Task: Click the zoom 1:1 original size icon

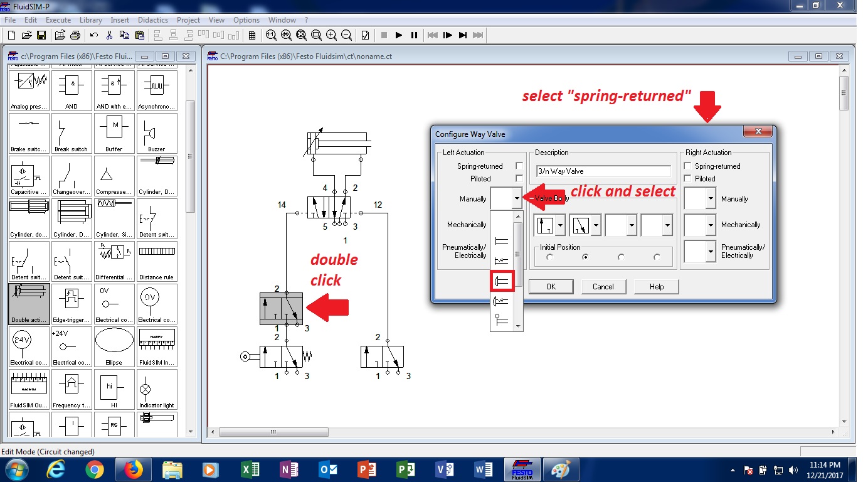Action: (271, 35)
